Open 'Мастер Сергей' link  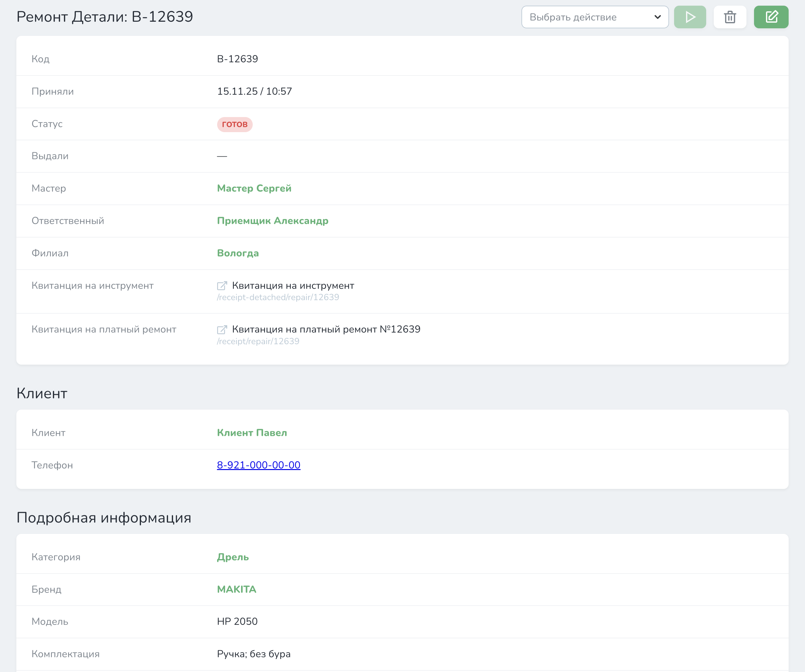(254, 188)
